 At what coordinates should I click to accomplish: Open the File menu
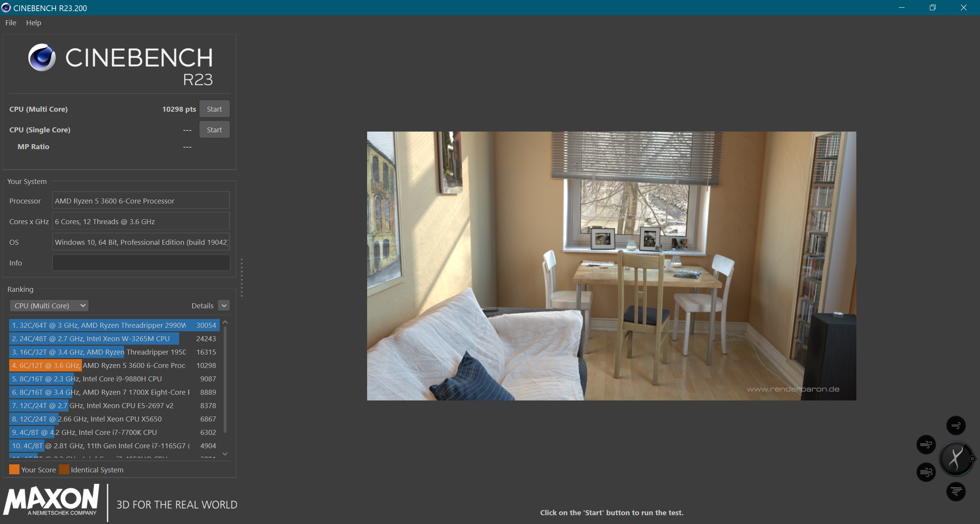pyautogui.click(x=11, y=23)
